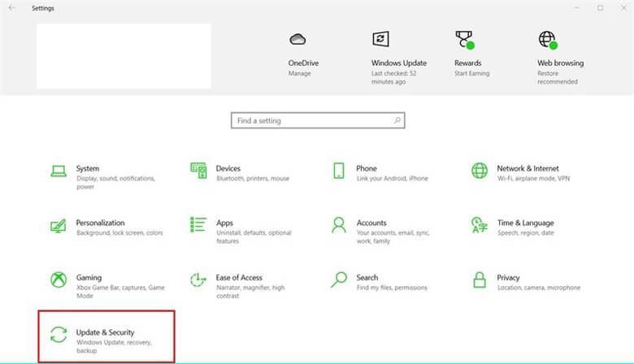The height and width of the screenshot is (364, 634).
Task: Click the Update & Security sync icon
Action: [59, 335]
